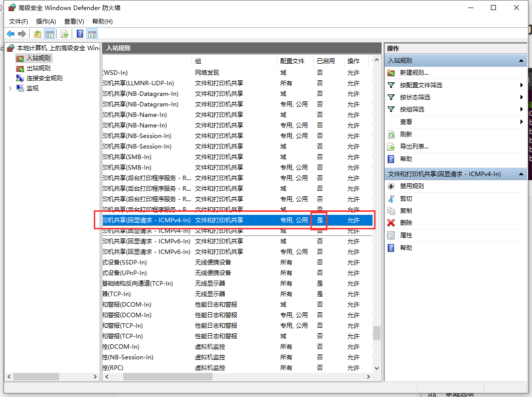Open the 文件(F) menu

(x=19, y=22)
